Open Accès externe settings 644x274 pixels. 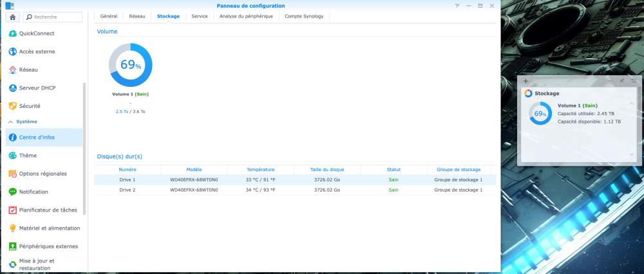(x=37, y=51)
